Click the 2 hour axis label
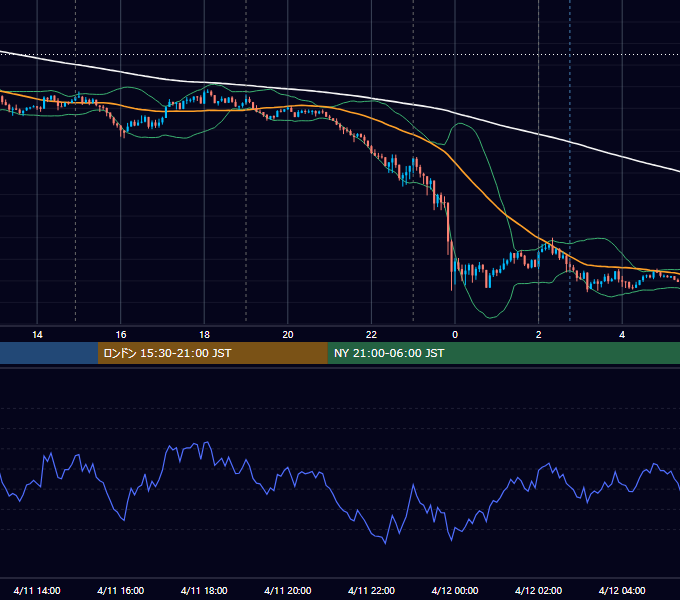680x600 pixels. (x=538, y=335)
